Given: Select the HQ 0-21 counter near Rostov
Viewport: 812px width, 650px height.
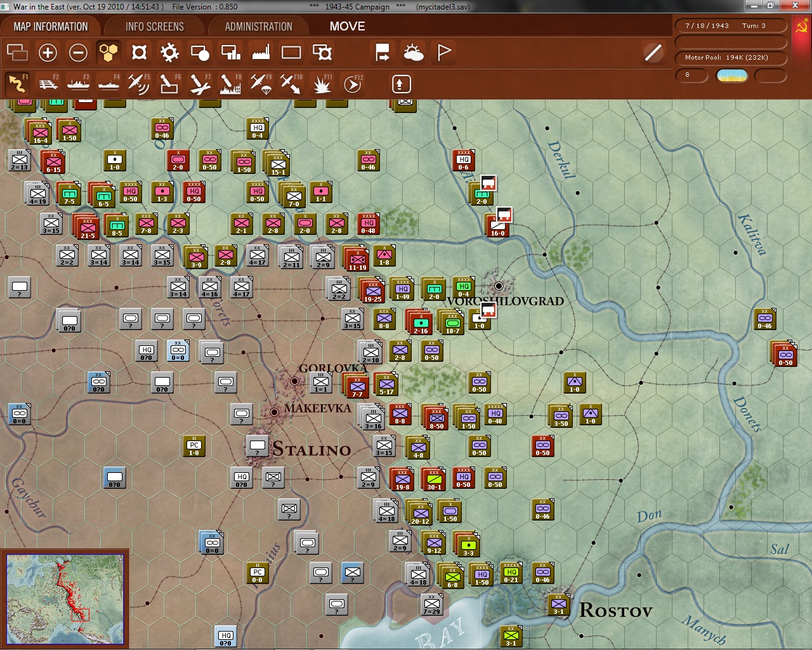Looking at the screenshot, I should (x=511, y=573).
